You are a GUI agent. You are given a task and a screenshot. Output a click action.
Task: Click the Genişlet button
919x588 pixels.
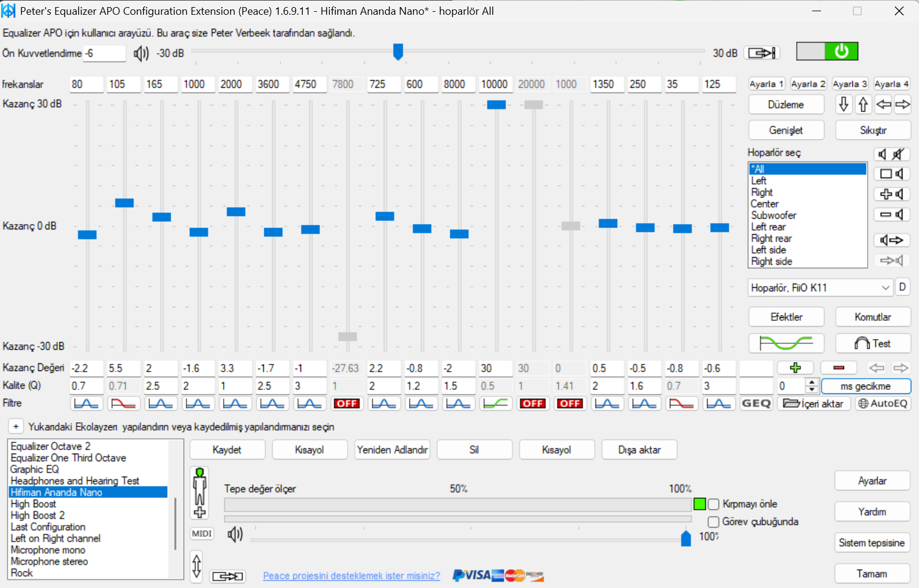[x=786, y=130]
